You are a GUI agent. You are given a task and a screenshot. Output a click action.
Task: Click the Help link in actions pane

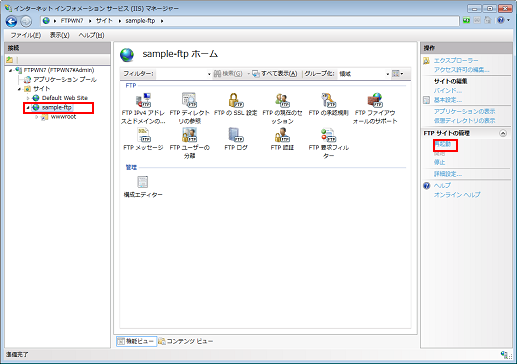(x=442, y=185)
